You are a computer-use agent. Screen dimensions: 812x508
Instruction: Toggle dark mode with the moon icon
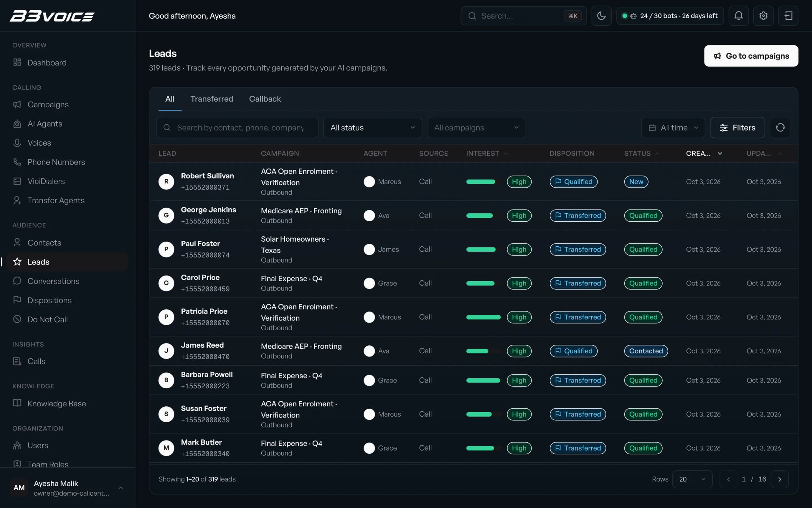click(601, 16)
